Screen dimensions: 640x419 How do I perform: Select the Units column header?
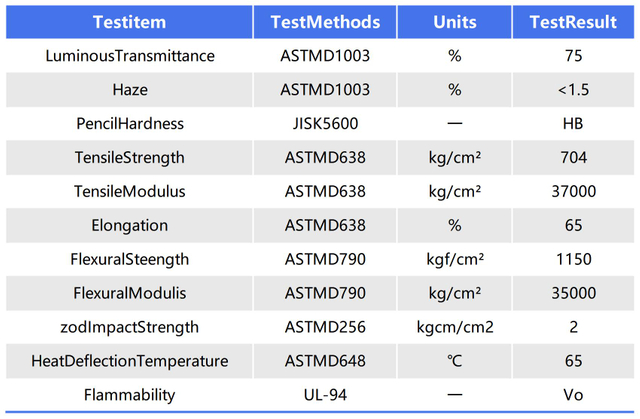pyautogui.click(x=454, y=22)
